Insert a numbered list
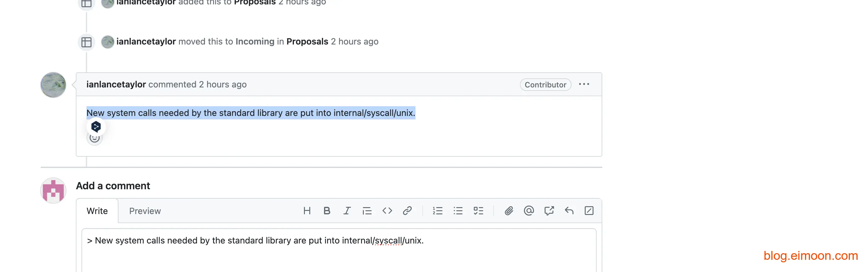This screenshot has width=868, height=272. tap(437, 211)
